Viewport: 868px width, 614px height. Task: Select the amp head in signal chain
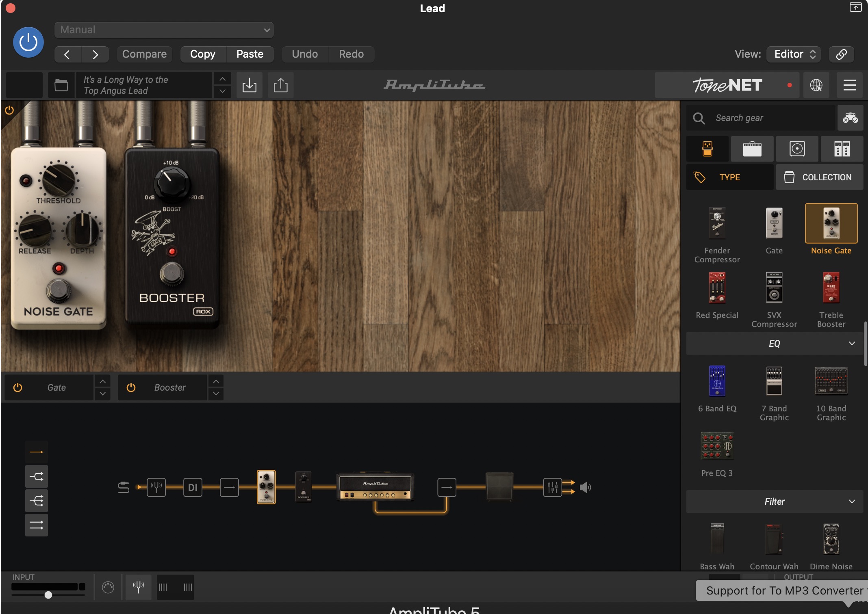coord(375,486)
